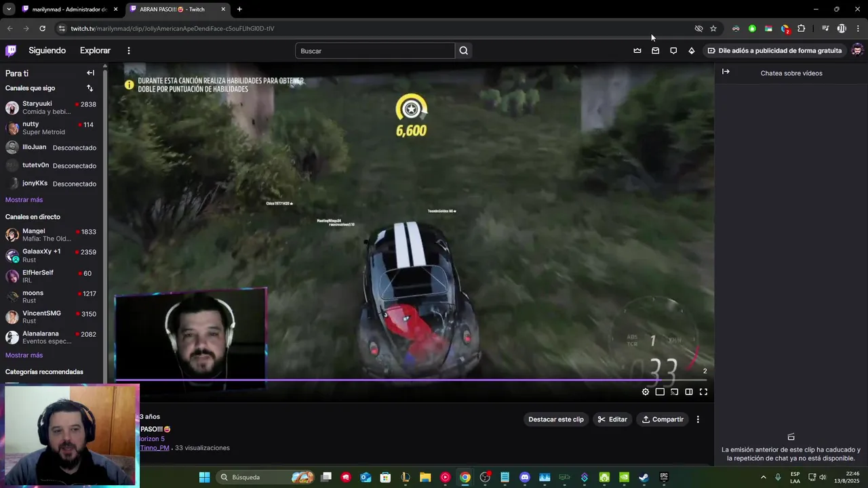
Task: Open more clip options three-dot menu
Action: (x=698, y=420)
